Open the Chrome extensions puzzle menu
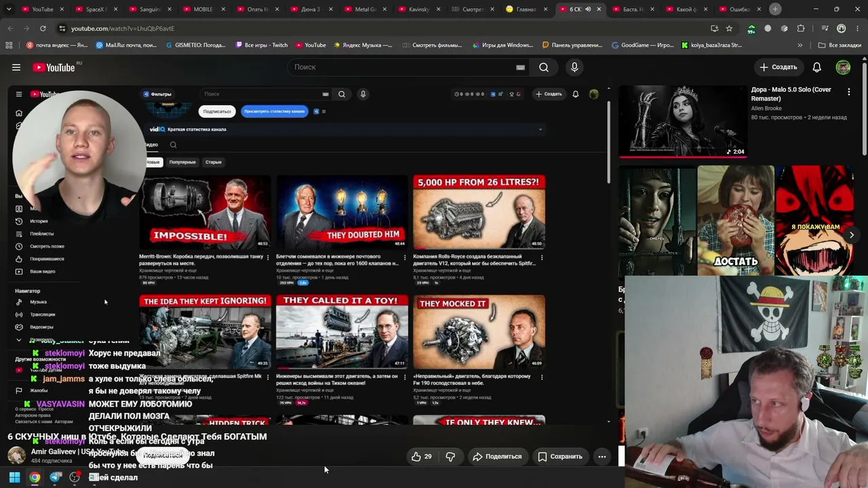Viewport: 868px width, 488px height. (801, 28)
